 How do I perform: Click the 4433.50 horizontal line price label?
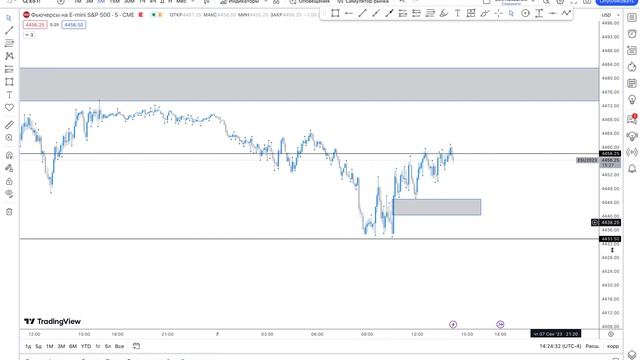click(610, 239)
